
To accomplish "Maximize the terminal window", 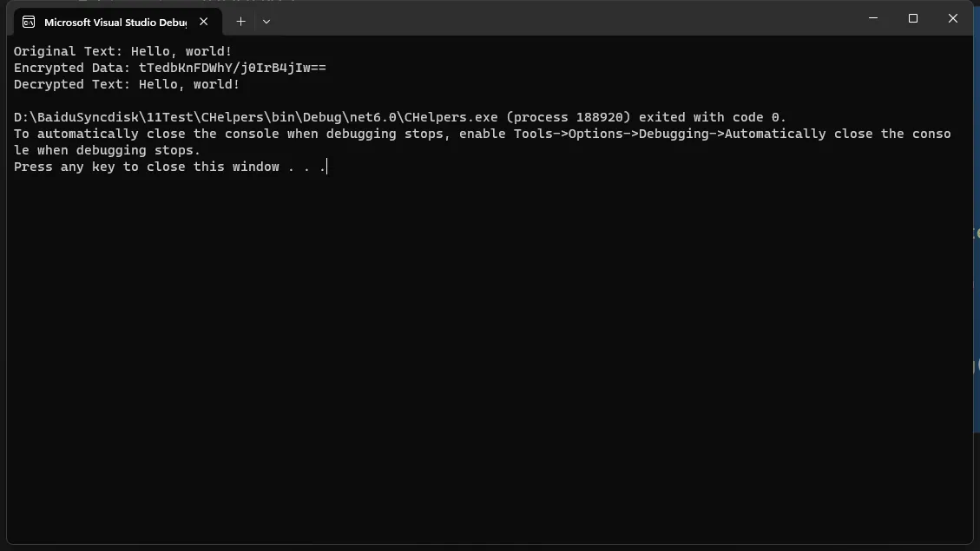I will [x=913, y=18].
